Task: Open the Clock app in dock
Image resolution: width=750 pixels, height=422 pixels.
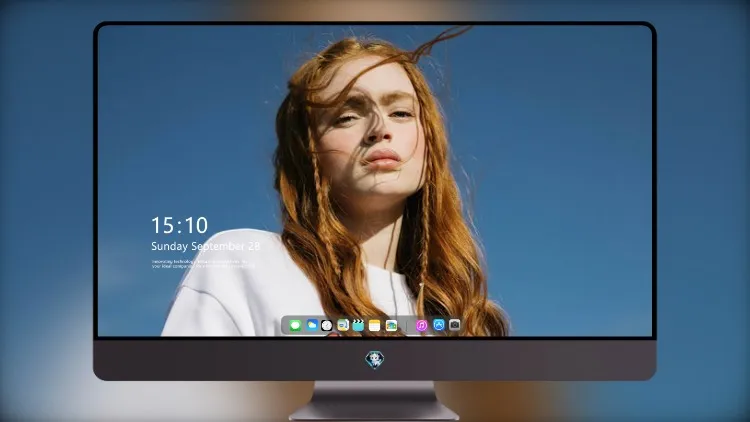Action: tap(327, 326)
